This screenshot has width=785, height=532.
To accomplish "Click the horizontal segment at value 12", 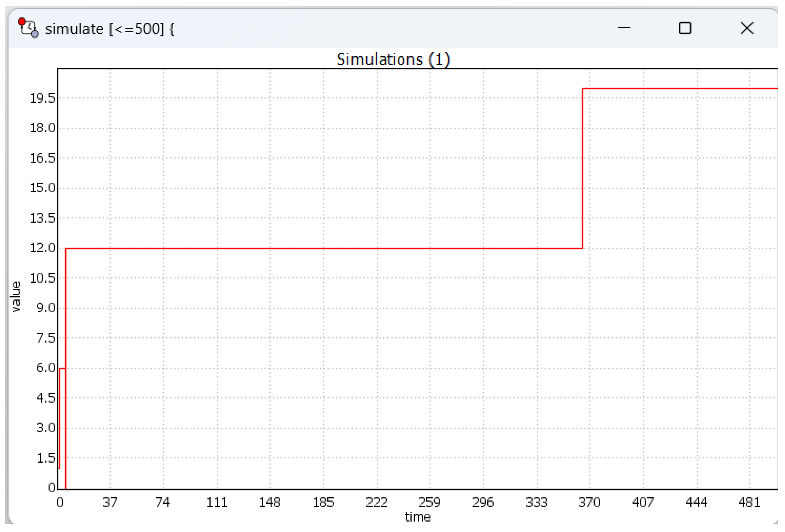I will click(x=304, y=248).
